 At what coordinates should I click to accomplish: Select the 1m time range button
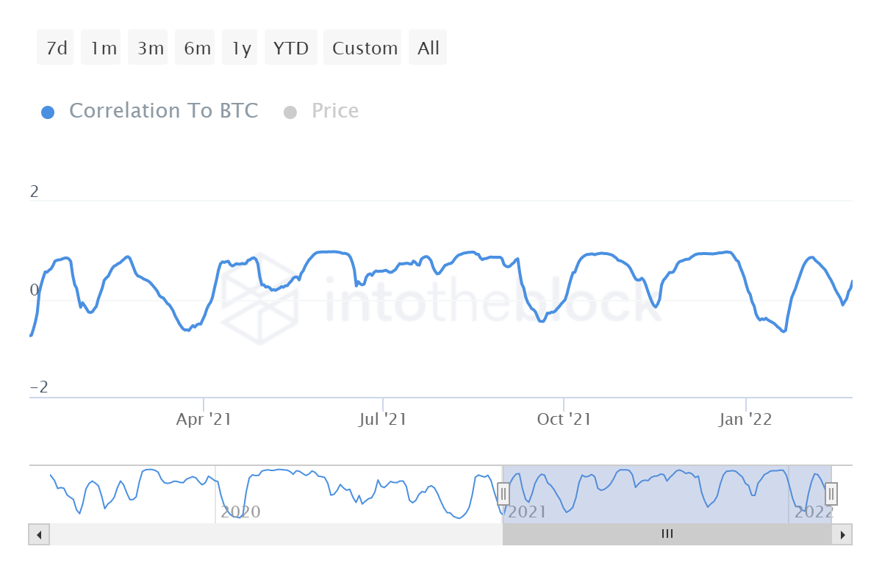point(101,49)
